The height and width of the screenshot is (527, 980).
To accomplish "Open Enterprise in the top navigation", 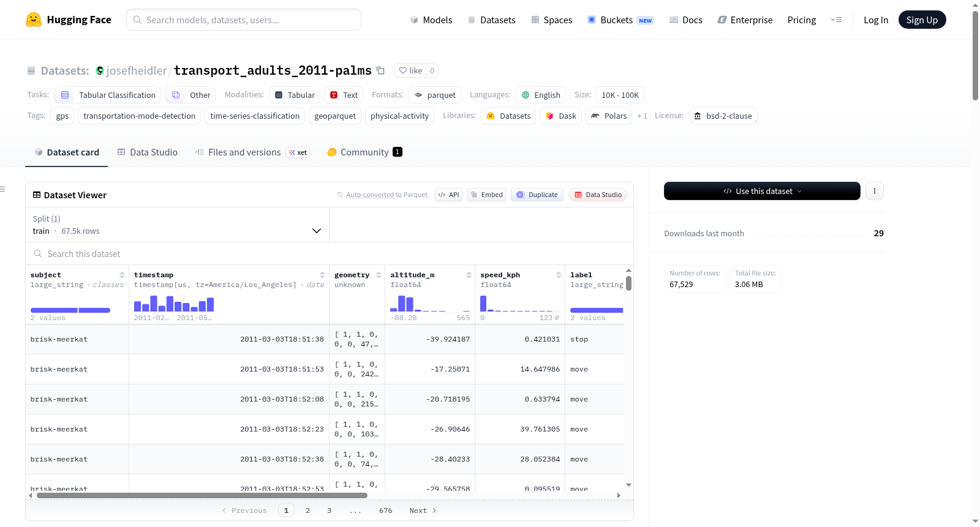I will (745, 20).
